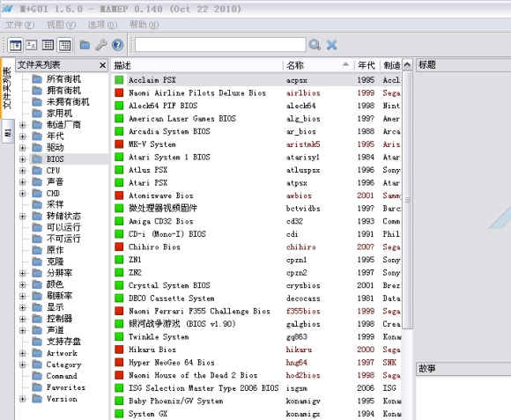This screenshot has width=511, height=420.
Task: Sort the list by the 制造 column
Action: 391,65
